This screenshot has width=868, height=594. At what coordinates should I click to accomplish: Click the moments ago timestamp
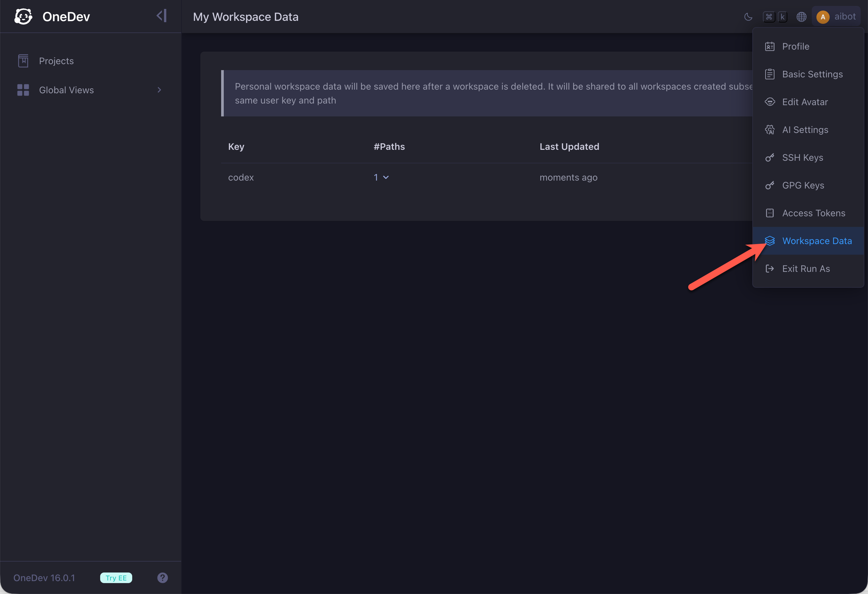pos(569,178)
